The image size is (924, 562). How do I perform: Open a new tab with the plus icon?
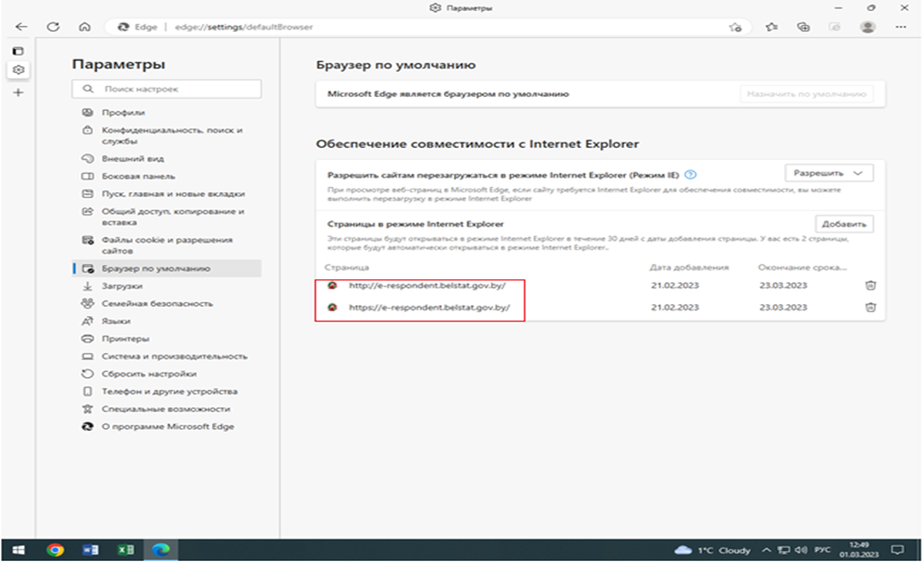click(18, 92)
